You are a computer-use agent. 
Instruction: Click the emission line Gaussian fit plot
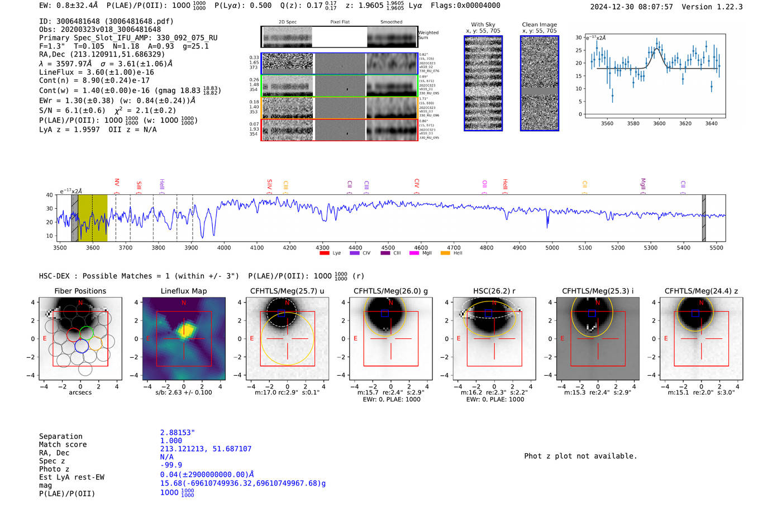pyautogui.click(x=655, y=76)
